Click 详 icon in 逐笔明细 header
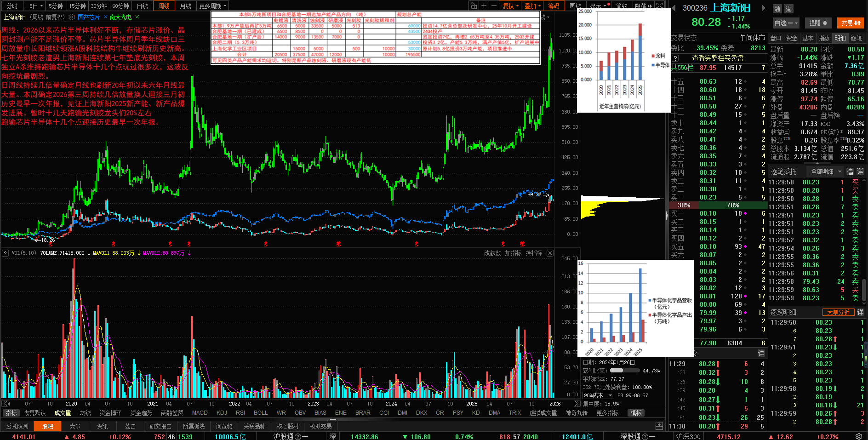The width and height of the screenshot is (868, 440). point(860,312)
